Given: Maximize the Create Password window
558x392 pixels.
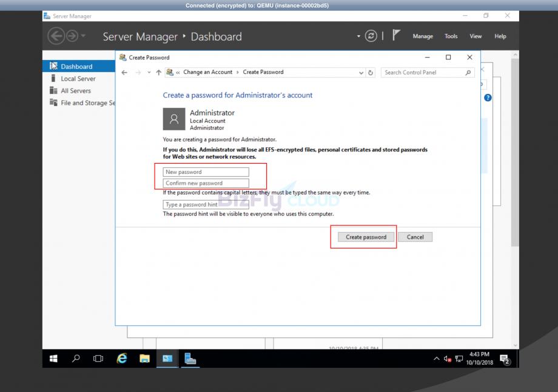Looking at the screenshot, I should tap(448, 57).
